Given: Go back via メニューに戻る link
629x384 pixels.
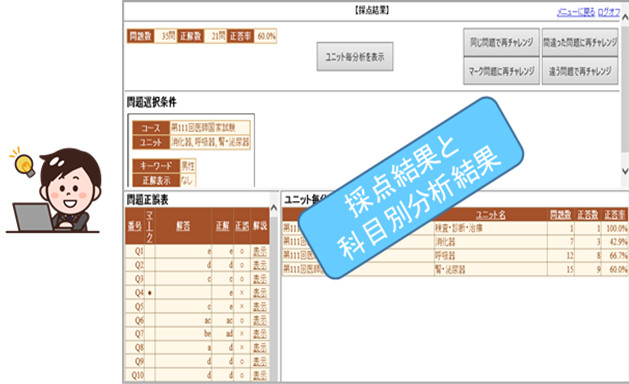Looking at the screenshot, I should pos(576,12).
